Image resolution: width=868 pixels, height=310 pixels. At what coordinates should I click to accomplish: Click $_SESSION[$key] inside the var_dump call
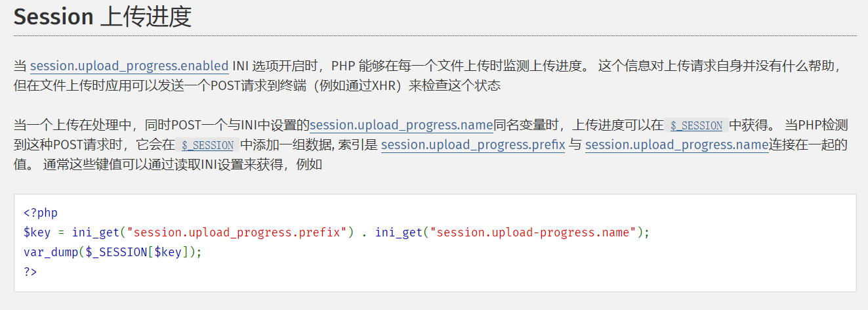coord(140,252)
